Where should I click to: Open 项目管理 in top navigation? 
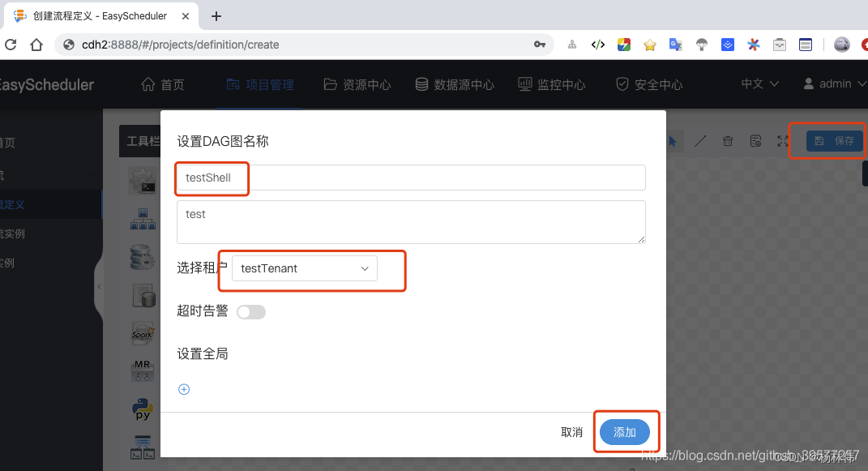pyautogui.click(x=260, y=84)
